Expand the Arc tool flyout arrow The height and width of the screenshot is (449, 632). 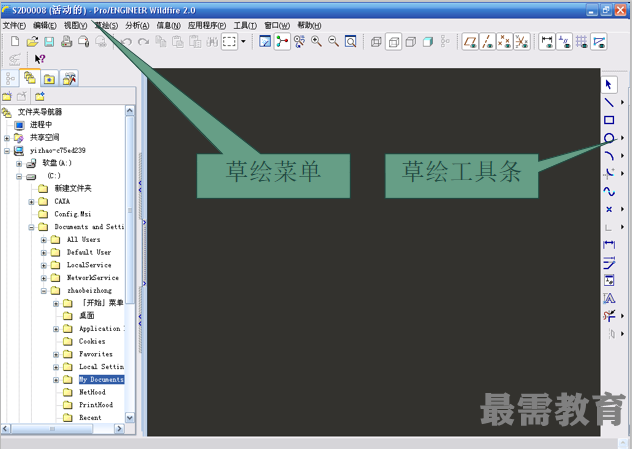pos(622,156)
